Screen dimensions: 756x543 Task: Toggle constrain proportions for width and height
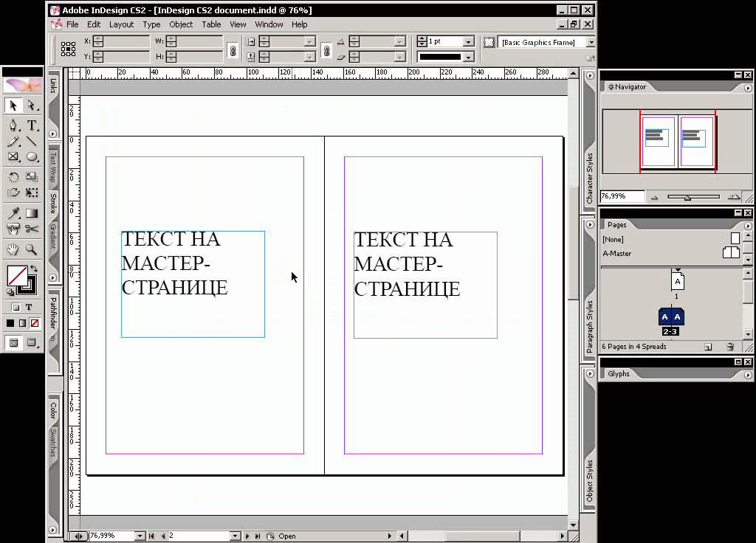[x=233, y=49]
